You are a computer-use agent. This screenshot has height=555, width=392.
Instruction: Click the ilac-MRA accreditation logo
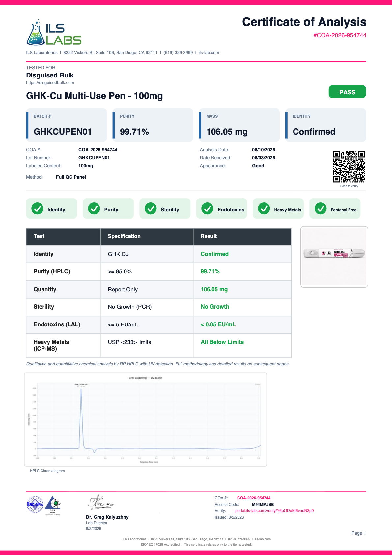35,505
